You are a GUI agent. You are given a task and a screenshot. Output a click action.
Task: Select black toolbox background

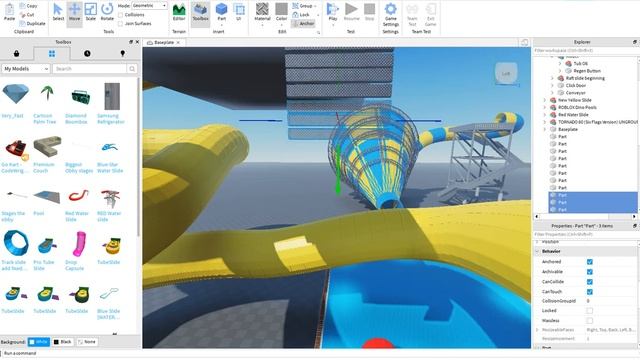point(62,342)
